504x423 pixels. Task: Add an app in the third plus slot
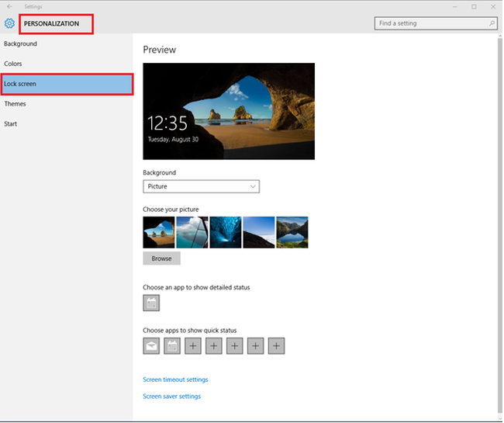[235, 346]
